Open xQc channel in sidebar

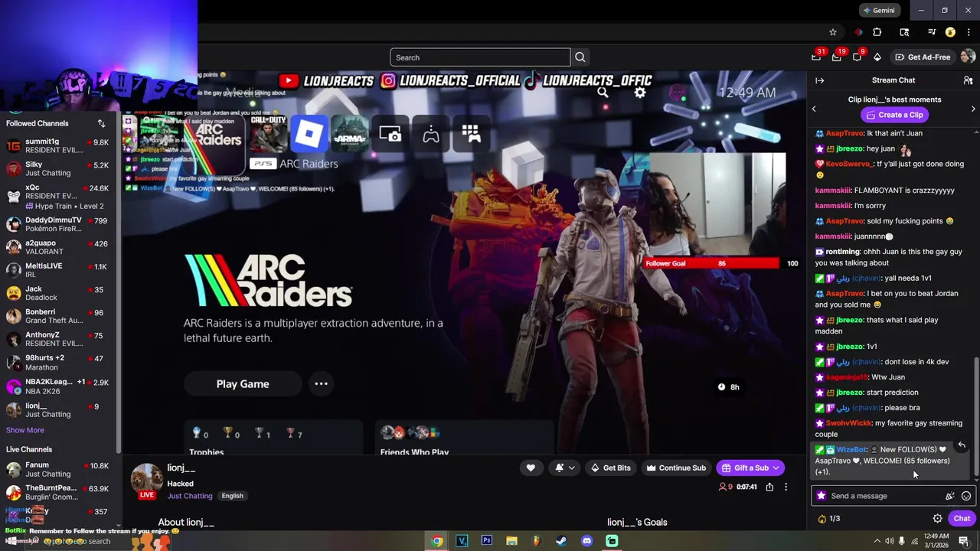coord(57,197)
